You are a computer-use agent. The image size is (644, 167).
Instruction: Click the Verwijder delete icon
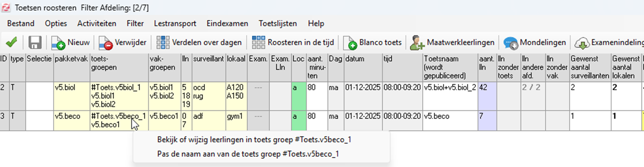pos(106,43)
